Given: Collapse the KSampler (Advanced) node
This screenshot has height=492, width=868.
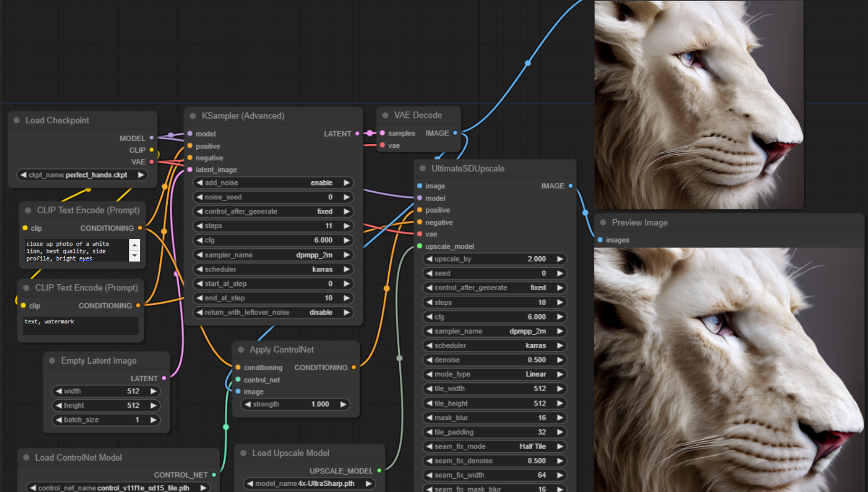Looking at the screenshot, I should click(x=193, y=116).
